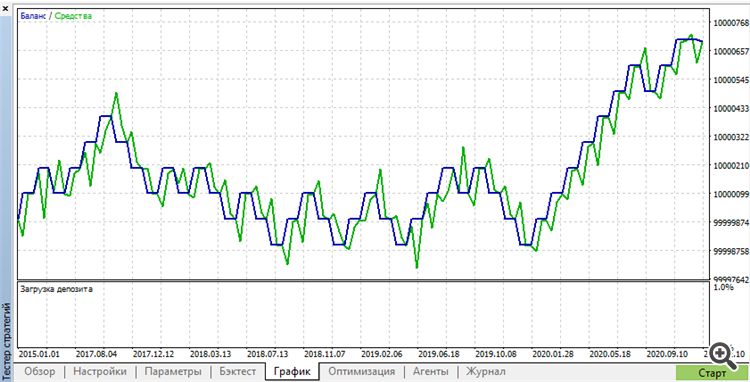Open the Оптимизация tab
Viewport: 750px width, 382px height.
point(362,371)
